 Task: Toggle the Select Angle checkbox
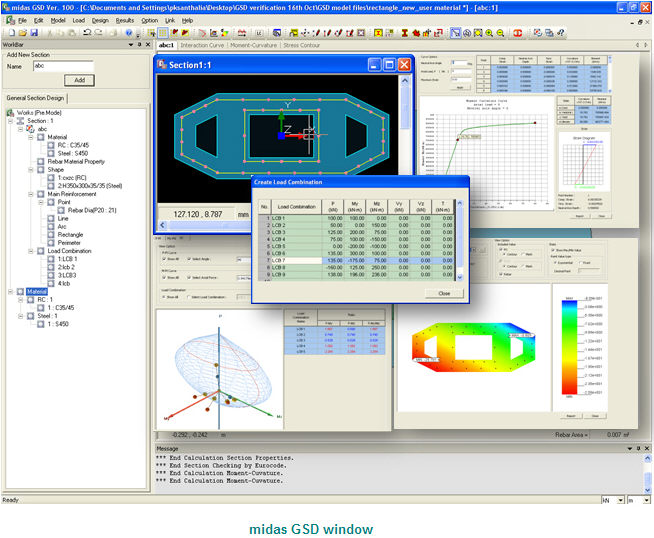click(x=189, y=259)
